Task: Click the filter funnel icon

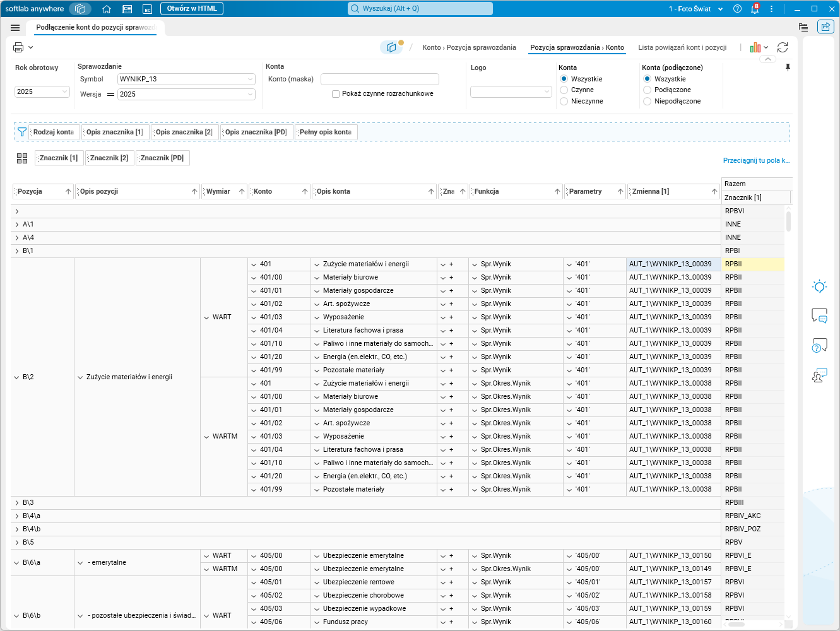Action: coord(22,132)
